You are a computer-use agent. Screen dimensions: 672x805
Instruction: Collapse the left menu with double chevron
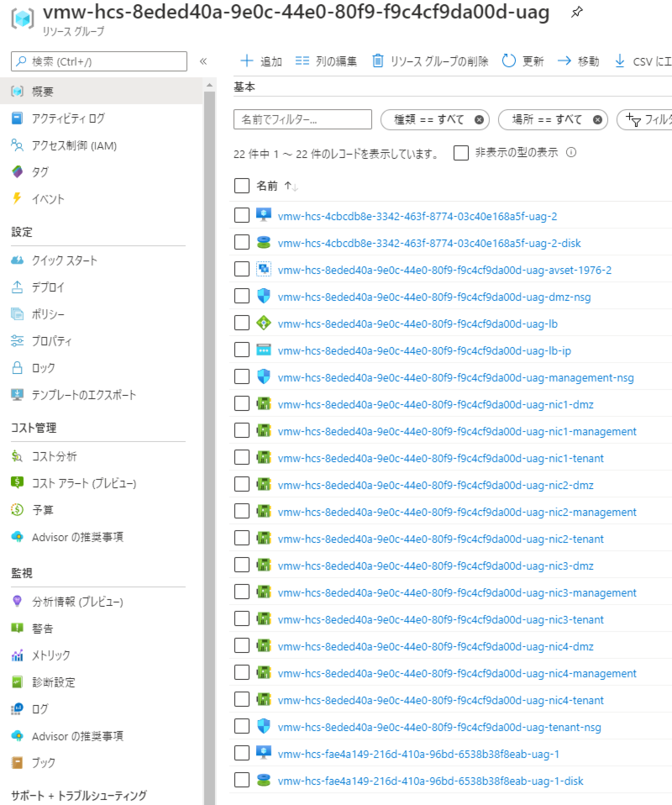coord(203,61)
